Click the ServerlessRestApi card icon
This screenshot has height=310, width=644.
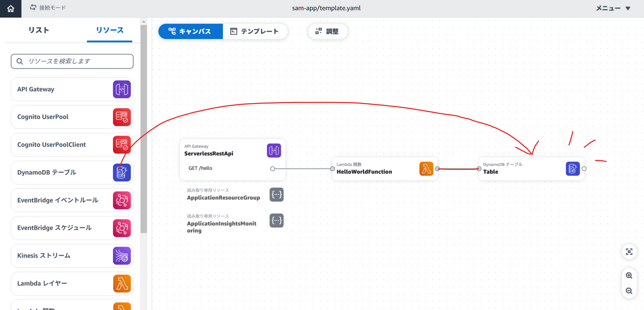click(x=274, y=150)
